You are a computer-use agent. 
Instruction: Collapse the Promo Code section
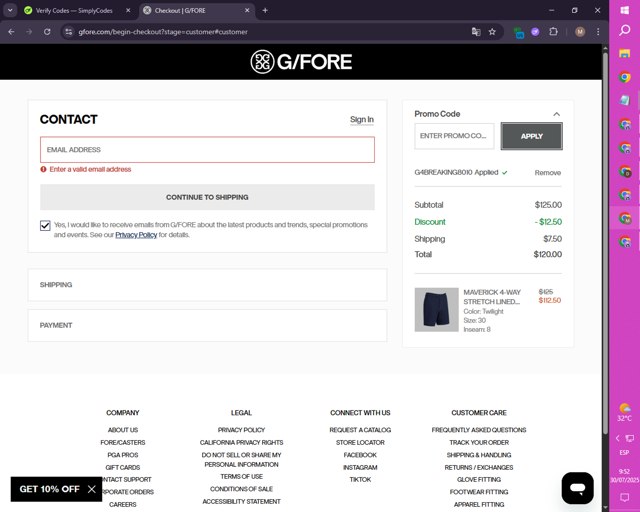coord(556,114)
